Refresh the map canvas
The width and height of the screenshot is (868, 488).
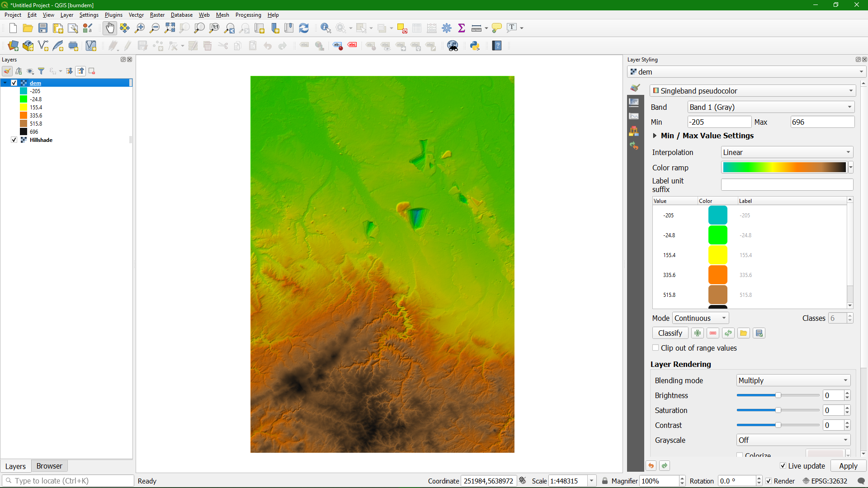[x=304, y=28]
